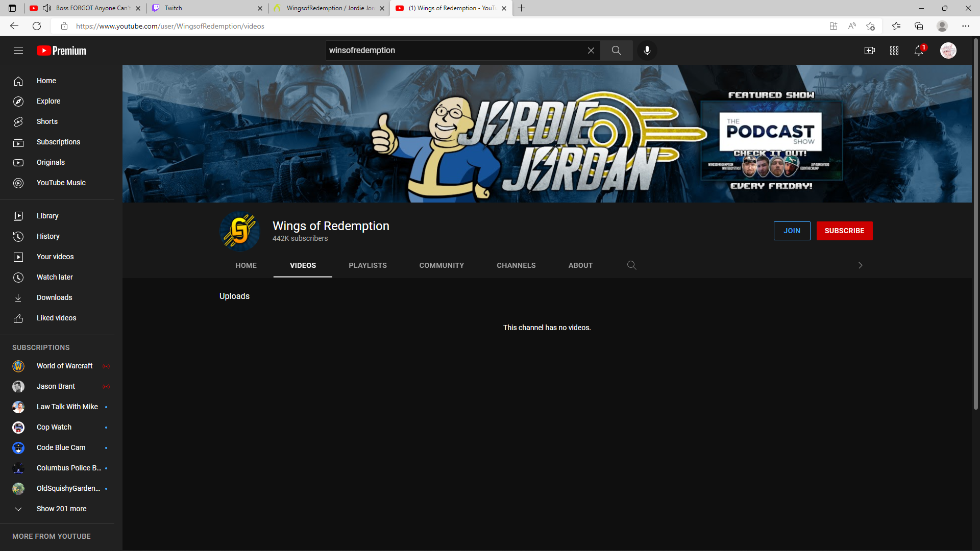980x551 pixels.
Task: Open browser settings ellipsis menu
Action: tap(966, 26)
